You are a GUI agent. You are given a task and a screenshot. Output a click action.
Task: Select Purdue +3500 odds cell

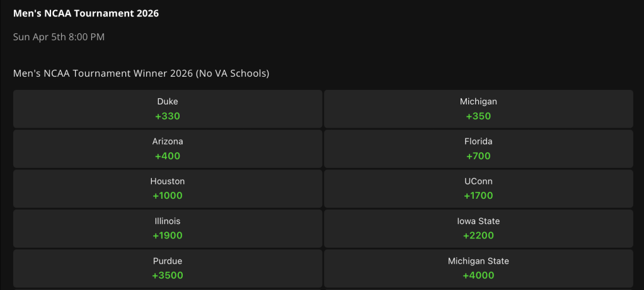pos(168,268)
